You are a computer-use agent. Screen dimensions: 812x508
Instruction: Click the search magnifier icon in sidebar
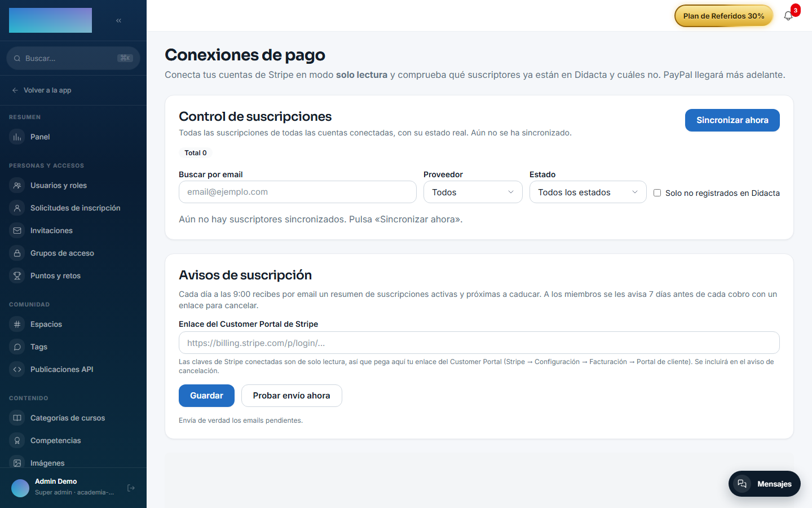coord(17,58)
